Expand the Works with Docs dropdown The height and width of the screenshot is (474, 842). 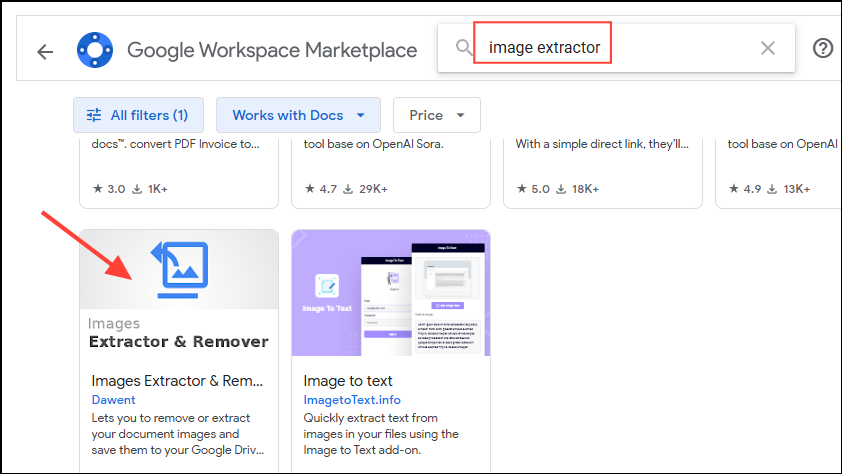pos(299,115)
